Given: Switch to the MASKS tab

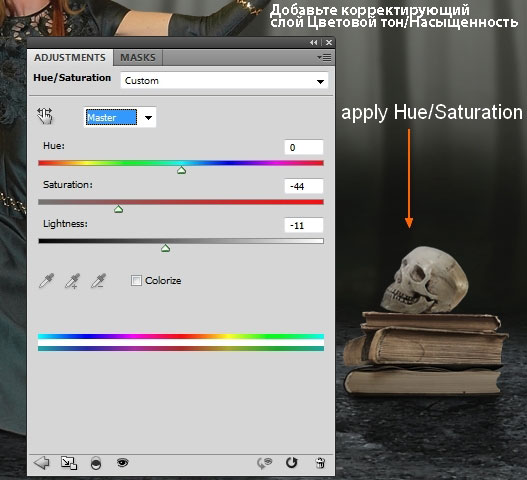Looking at the screenshot, I should [x=138, y=57].
